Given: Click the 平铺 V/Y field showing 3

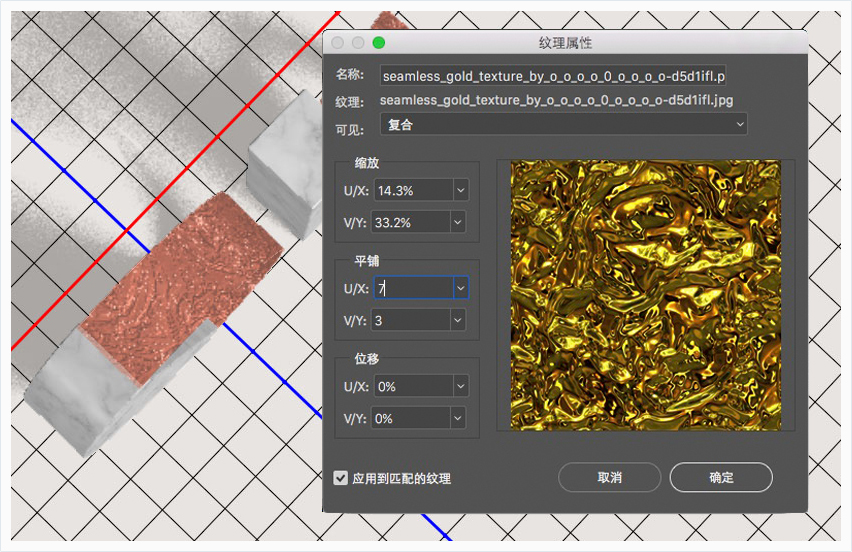Looking at the screenshot, I should point(411,321).
